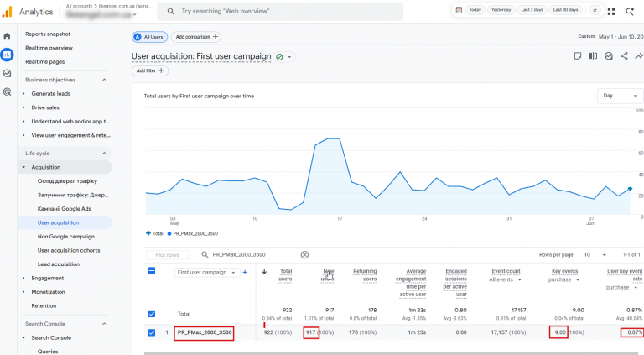Click the All accounts breadcrumb link
Screen dimensions: 644x355
(x=80, y=6)
